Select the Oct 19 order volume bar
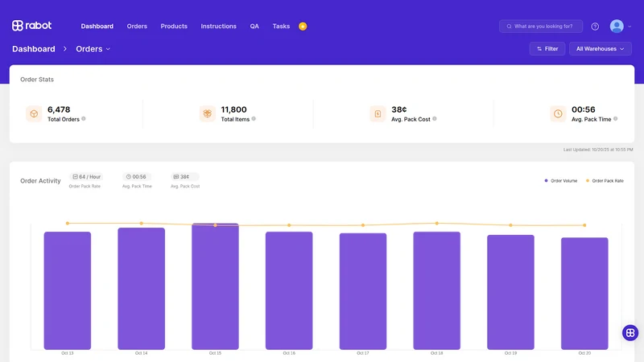 coord(510,292)
